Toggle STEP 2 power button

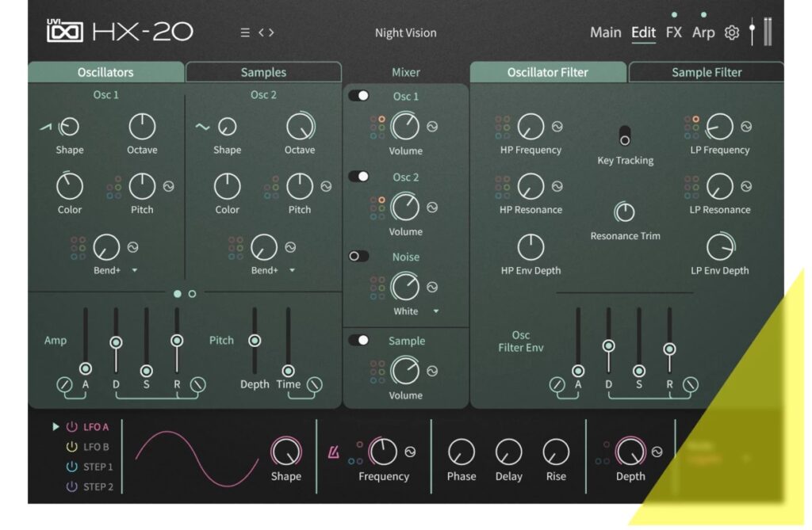coord(72,487)
